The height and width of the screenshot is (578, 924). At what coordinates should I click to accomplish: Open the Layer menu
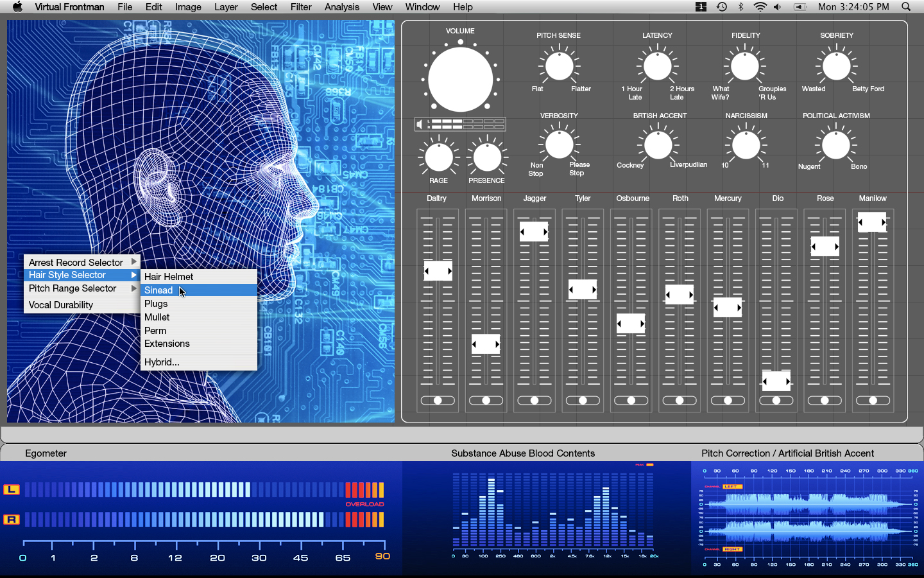click(226, 7)
